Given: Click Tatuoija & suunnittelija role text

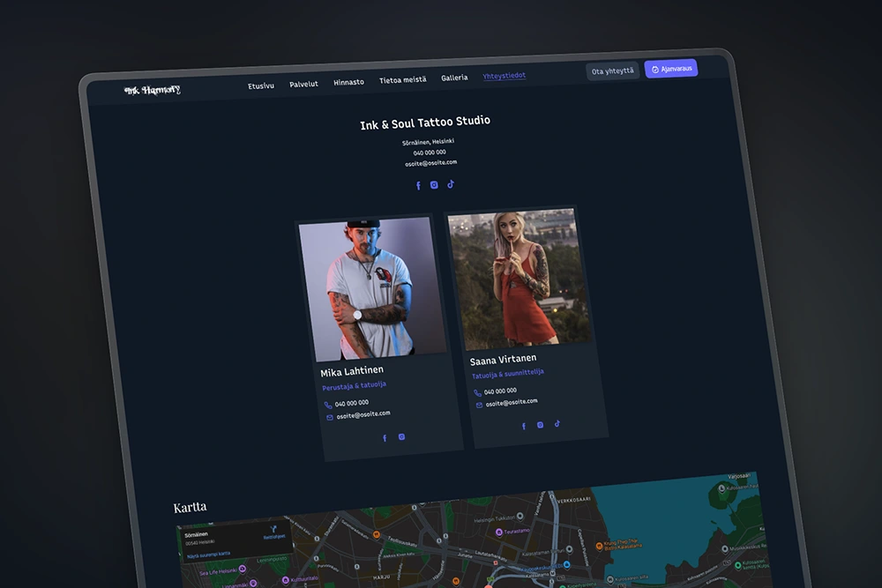Looking at the screenshot, I should click(x=507, y=374).
